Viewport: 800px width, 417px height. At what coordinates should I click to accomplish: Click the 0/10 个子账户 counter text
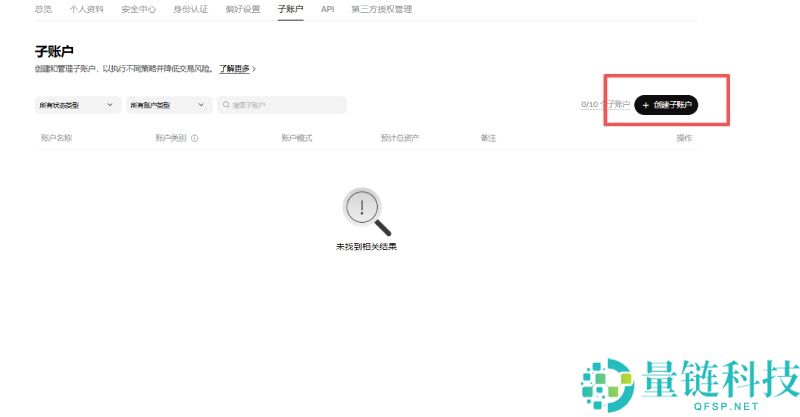[605, 104]
